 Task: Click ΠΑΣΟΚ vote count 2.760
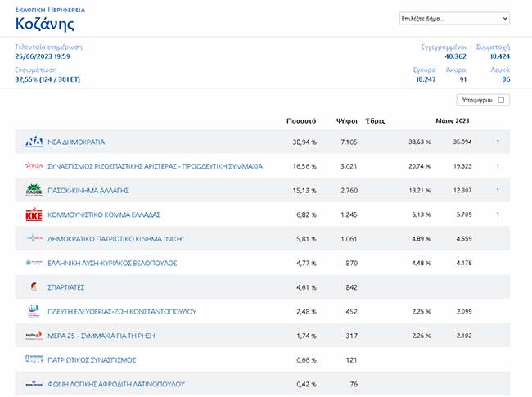[349, 191]
